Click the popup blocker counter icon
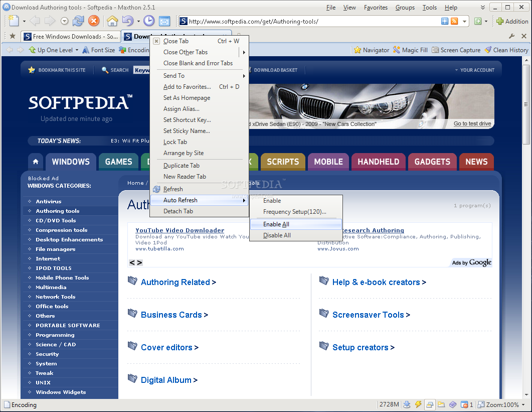Screen dimensions: 532x412 467,404
